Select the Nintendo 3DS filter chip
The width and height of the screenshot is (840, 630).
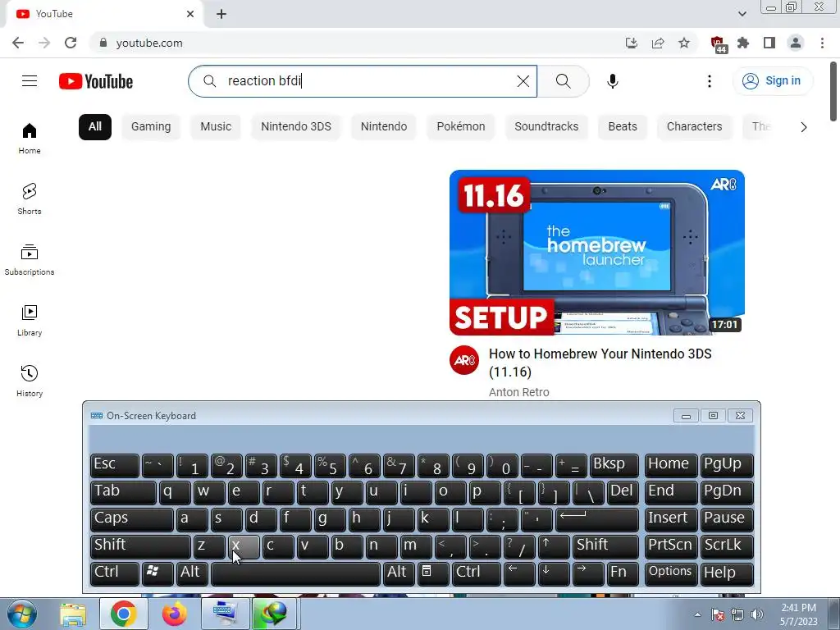(x=296, y=127)
